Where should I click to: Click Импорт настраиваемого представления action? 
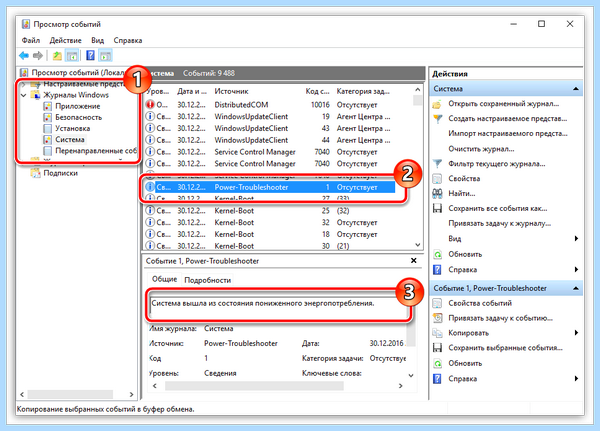[x=508, y=134]
